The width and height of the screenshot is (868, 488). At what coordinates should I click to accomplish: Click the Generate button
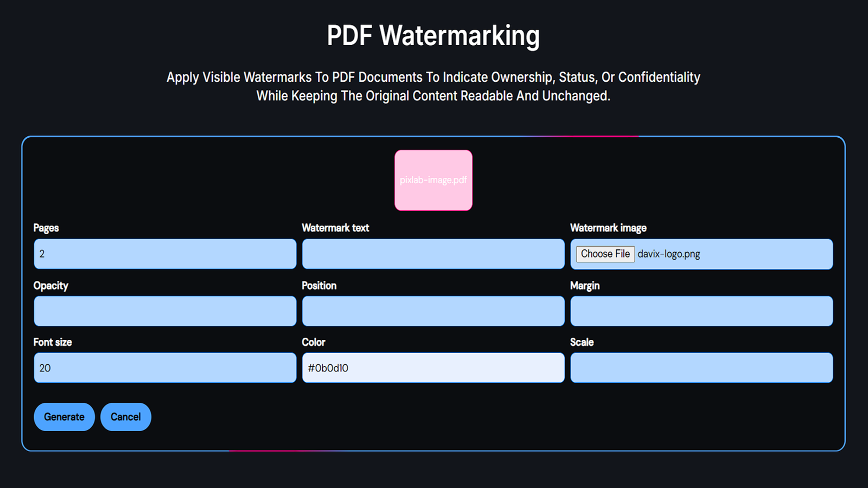tap(64, 417)
